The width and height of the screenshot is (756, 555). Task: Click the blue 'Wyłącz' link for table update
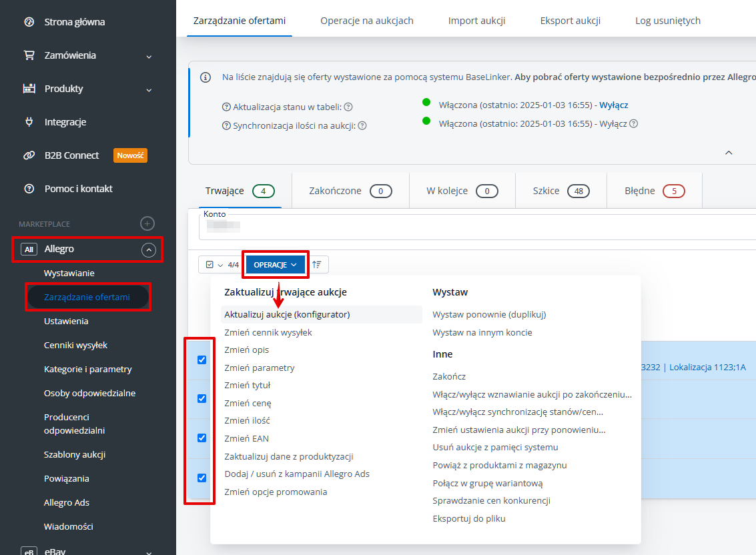613,105
